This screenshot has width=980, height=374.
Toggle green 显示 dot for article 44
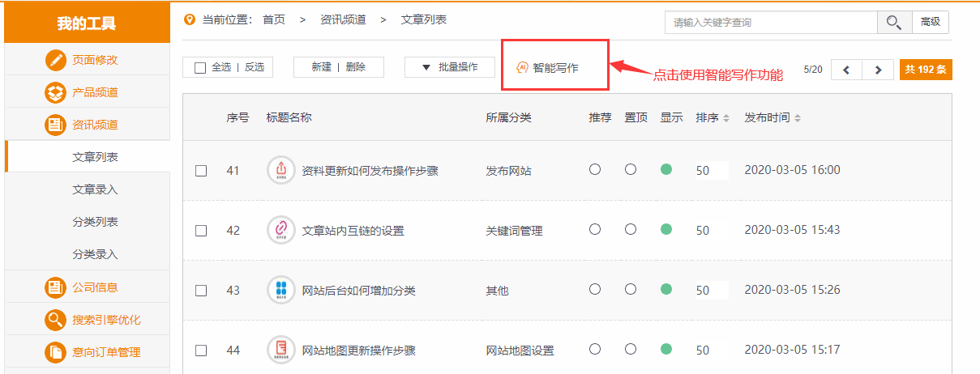point(666,349)
